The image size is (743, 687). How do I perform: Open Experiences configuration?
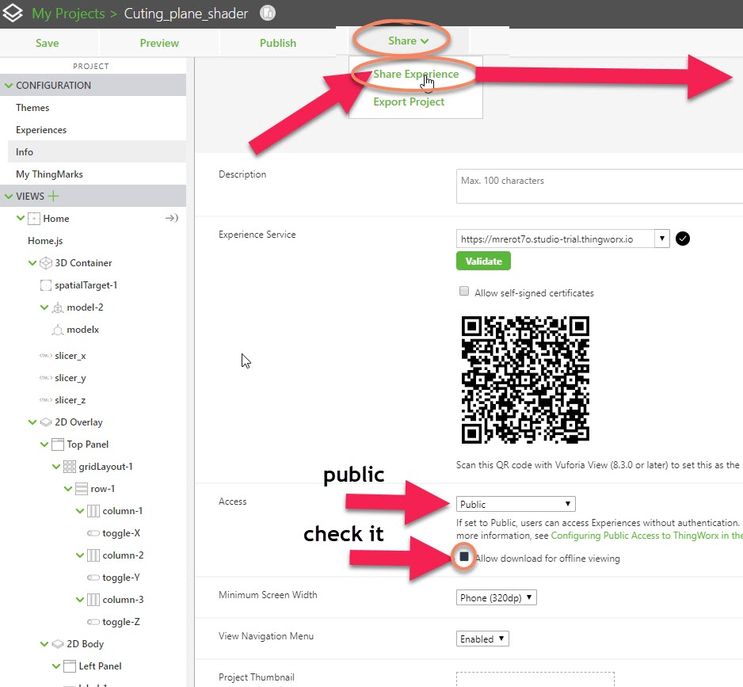(x=41, y=130)
